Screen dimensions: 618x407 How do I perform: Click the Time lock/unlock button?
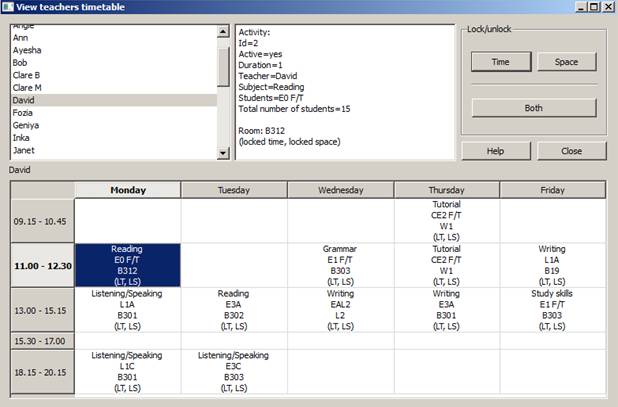click(498, 62)
